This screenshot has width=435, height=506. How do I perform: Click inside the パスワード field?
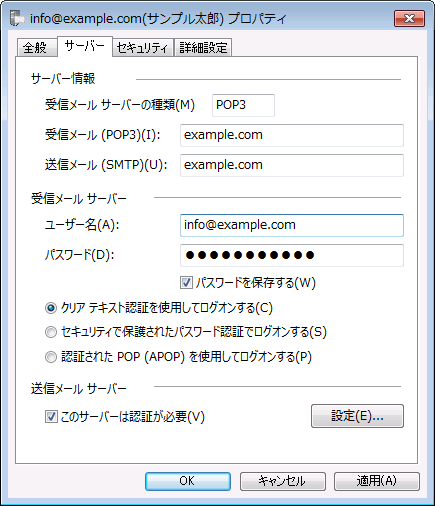tap(292, 255)
